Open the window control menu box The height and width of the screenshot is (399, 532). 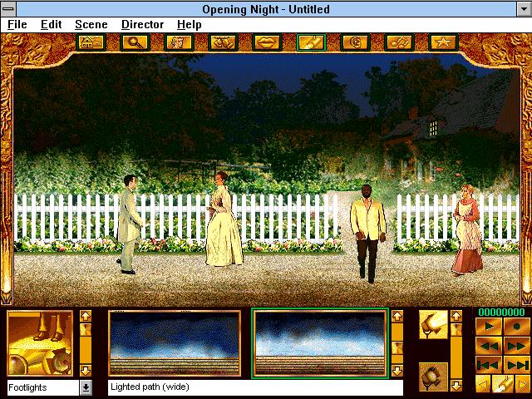(8, 9)
